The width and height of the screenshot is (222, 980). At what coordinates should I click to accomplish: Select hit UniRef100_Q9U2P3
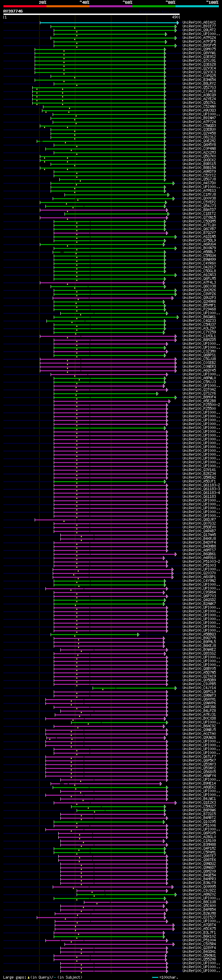tap(199, 298)
